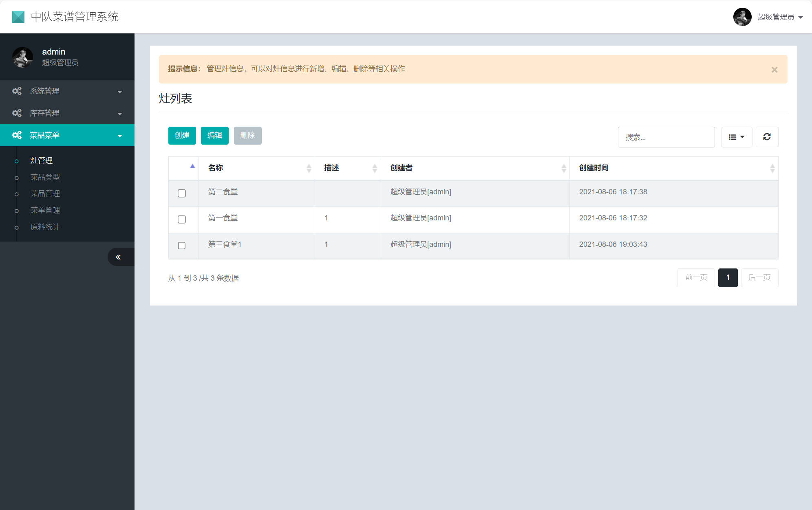Check the checkbox for 第二食堂 row
Image resolution: width=812 pixels, height=510 pixels.
click(x=182, y=193)
